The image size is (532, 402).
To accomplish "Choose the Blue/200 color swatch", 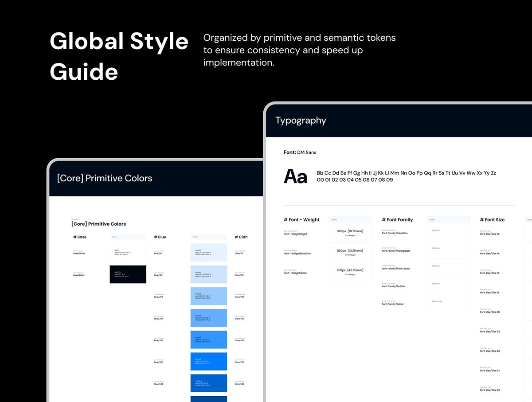I will 208,296.
